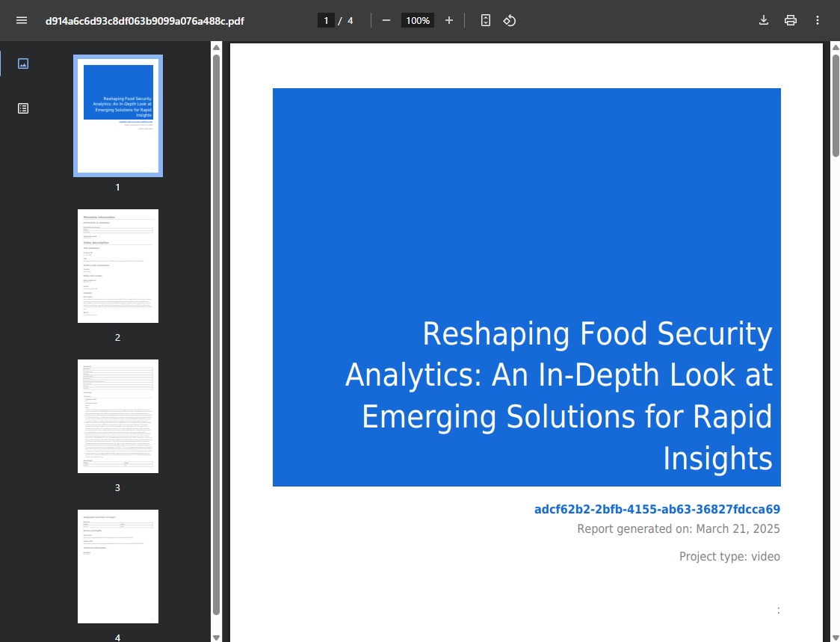
Task: Rotate the document counterclockwise
Action: click(x=510, y=20)
